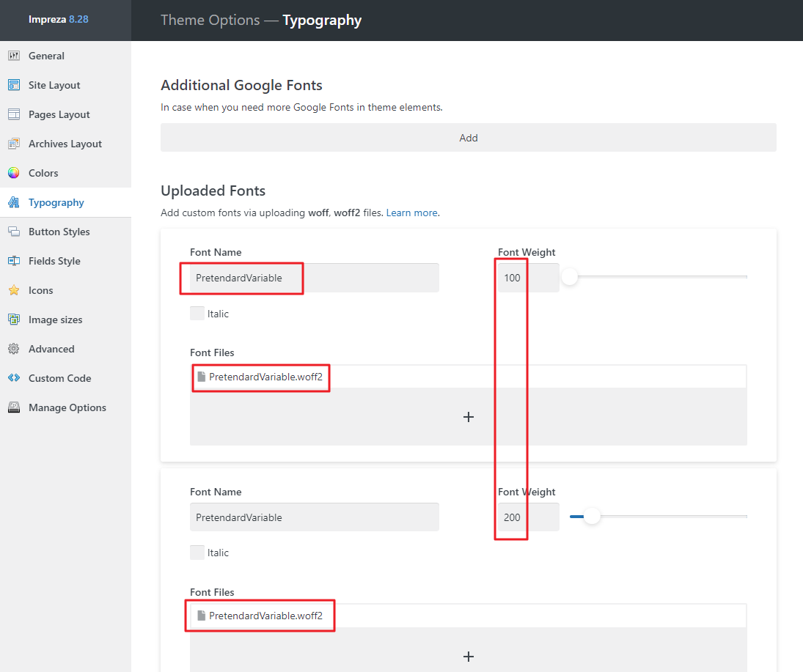803x672 pixels.
Task: Click the Colors wheel icon
Action: coord(14,173)
